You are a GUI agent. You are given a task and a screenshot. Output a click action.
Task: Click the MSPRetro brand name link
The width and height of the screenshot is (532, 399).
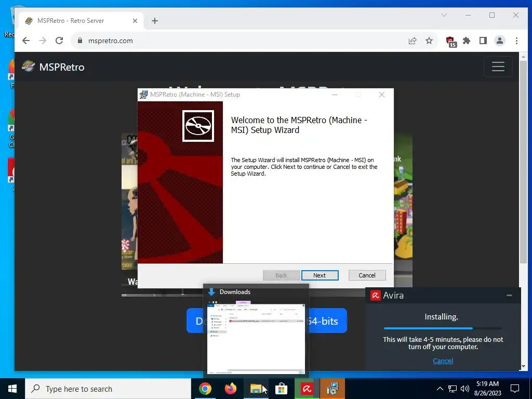coord(62,67)
